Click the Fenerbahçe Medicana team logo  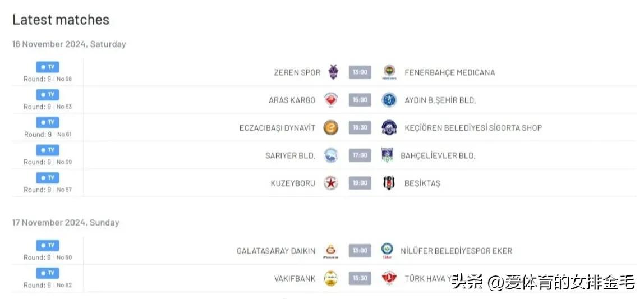point(389,72)
